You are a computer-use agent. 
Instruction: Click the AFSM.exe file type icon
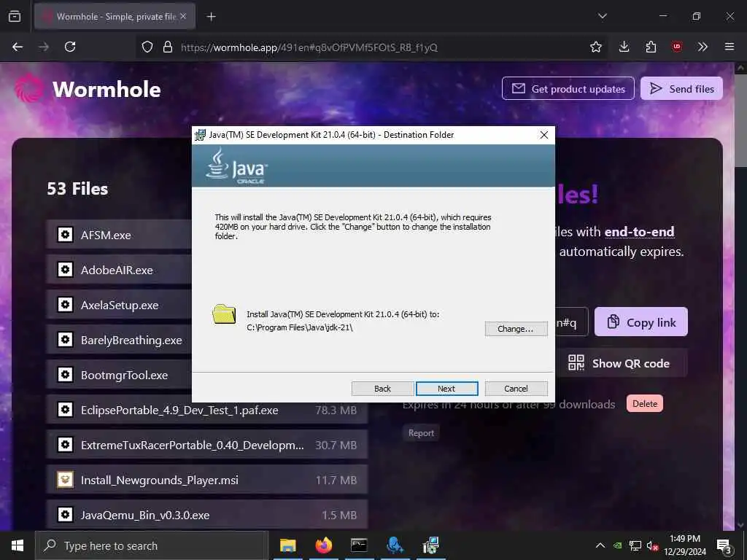[x=65, y=234]
